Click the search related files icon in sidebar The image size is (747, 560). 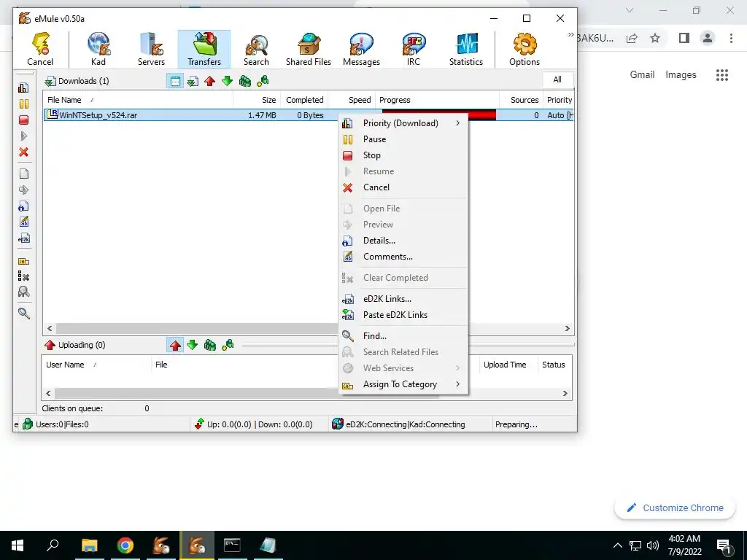[x=23, y=292]
